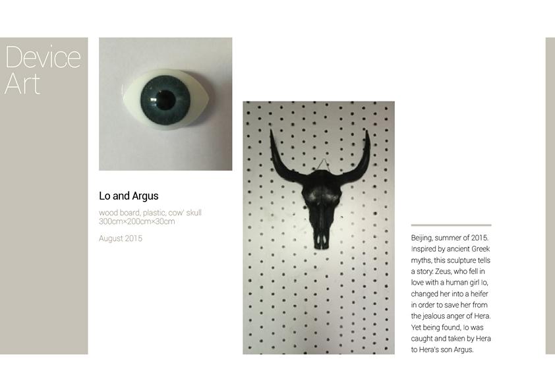Viewport: 555px width, 392px height.
Task: Click the gray divider line above description
Action: [452, 225]
